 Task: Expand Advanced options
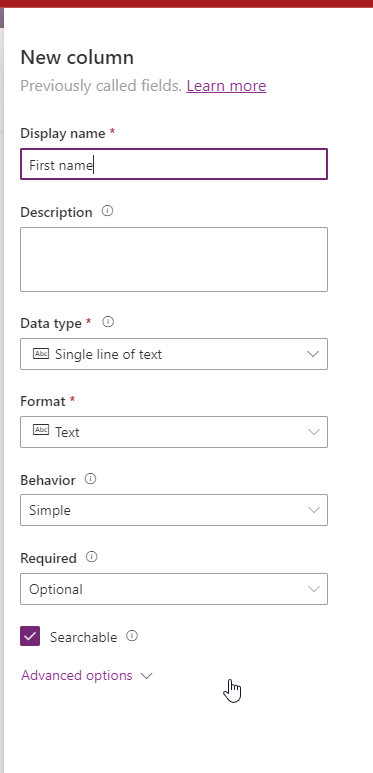87,675
